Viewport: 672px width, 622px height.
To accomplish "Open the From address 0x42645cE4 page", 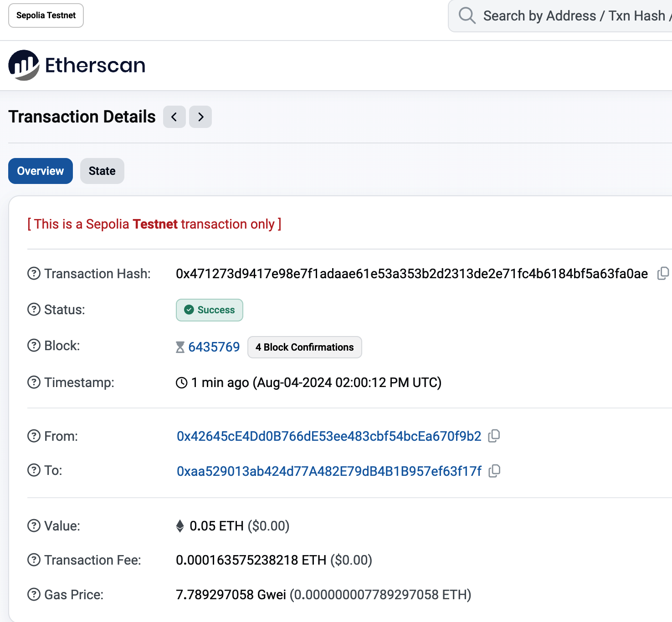I will click(328, 436).
